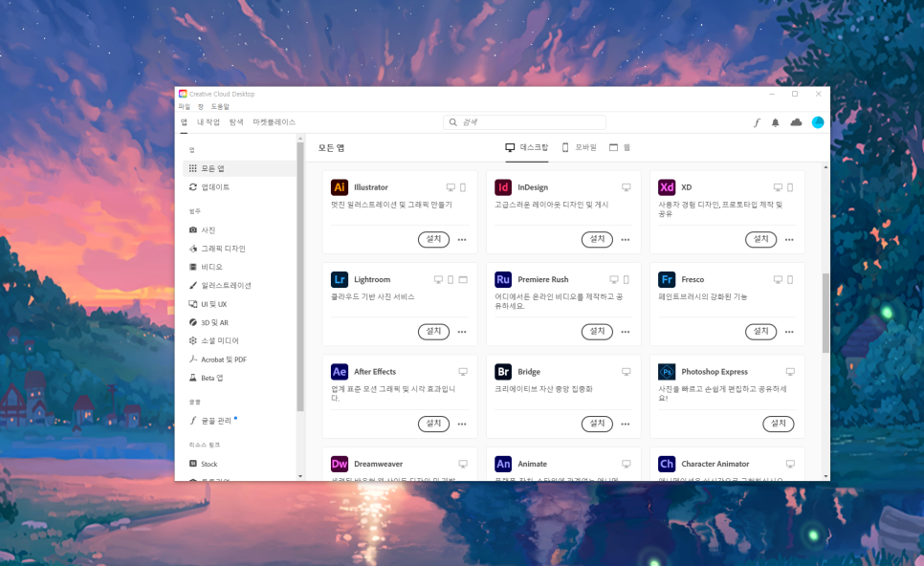Click the app list vertical scrollbar
The image size is (924, 566).
tap(825, 313)
